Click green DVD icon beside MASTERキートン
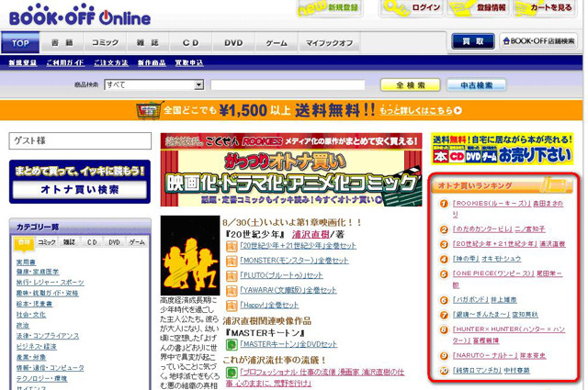This screenshot has width=588, height=390. (232, 344)
